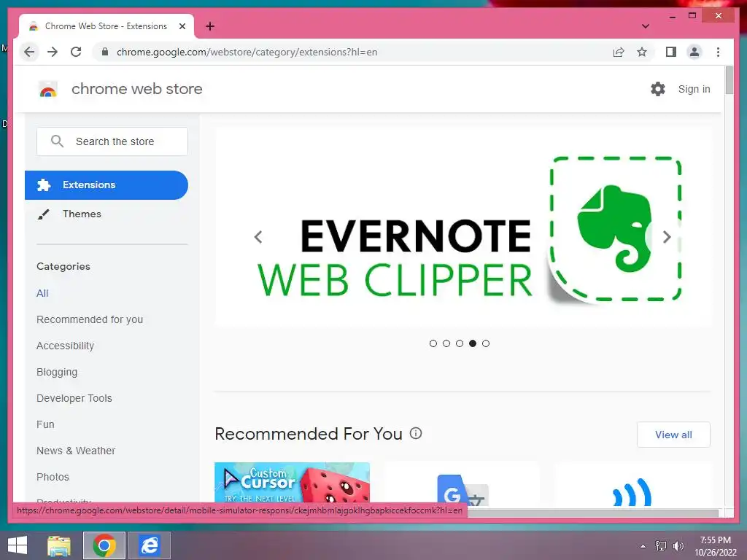Click the address bar URL
Screen dimensions: 747x560
(x=247, y=52)
